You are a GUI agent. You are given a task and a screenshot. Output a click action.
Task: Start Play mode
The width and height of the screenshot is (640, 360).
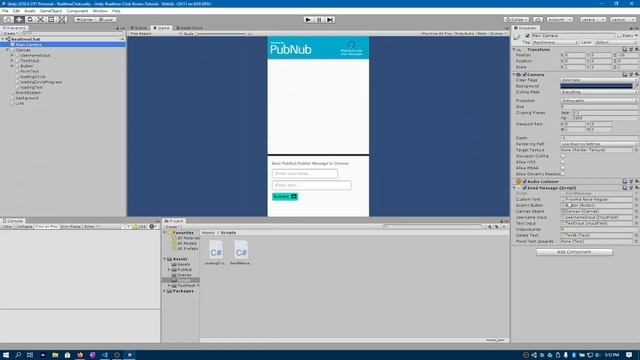coord(308,20)
